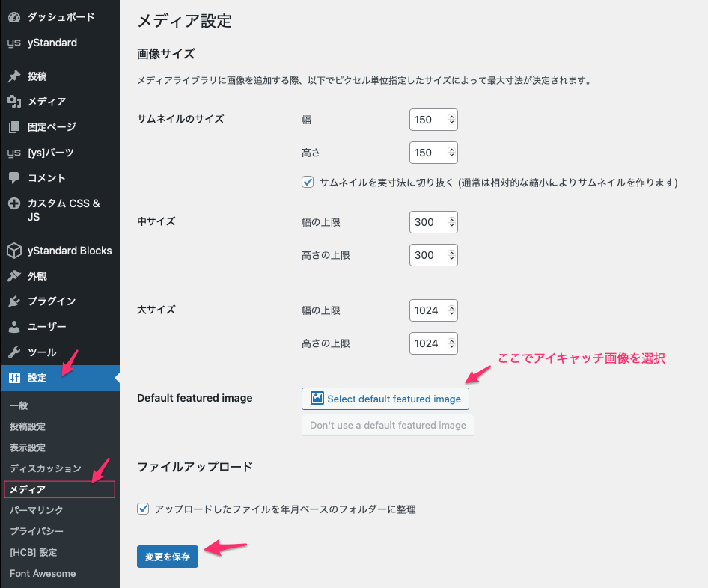Screen dimensions: 708x588
Task: Click the stepper on 中サイズ 高さの上限 field
Action: (x=451, y=255)
